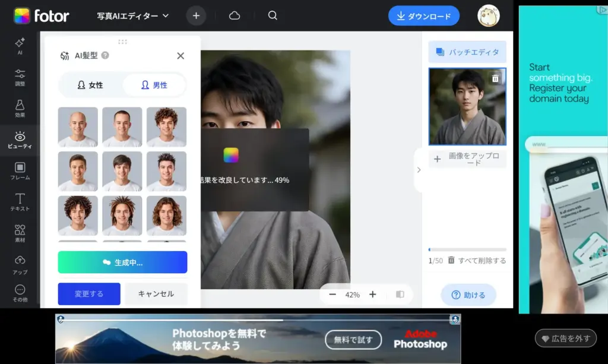The width and height of the screenshot is (608, 364).
Task: Choose the second-row middle fringe hairstyle
Action: (x=122, y=171)
